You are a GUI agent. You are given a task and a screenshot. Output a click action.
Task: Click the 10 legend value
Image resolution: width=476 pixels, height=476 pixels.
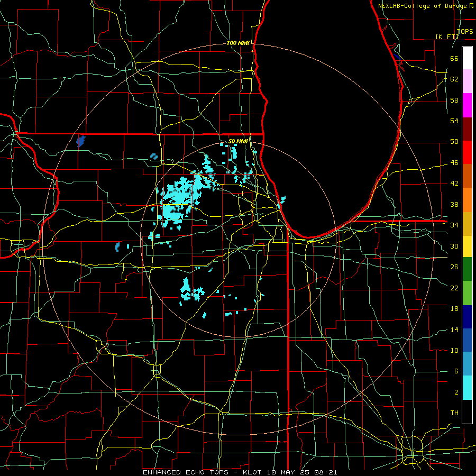click(454, 351)
